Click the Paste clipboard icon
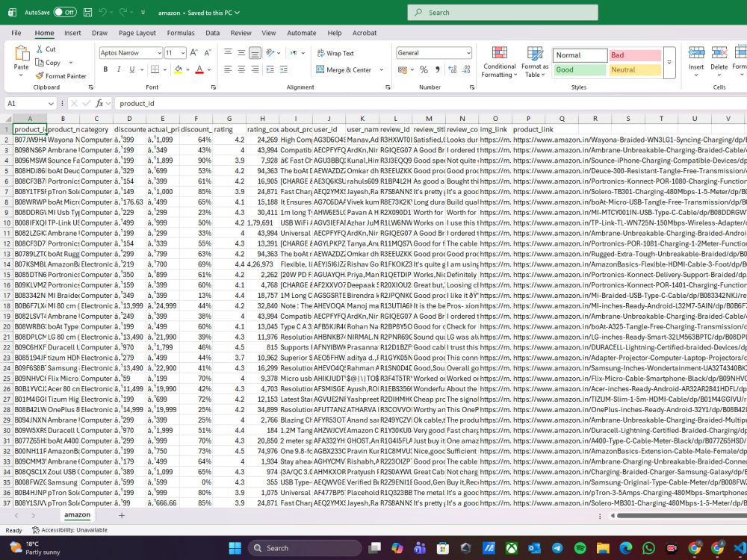747x560 pixels. pyautogui.click(x=21, y=53)
